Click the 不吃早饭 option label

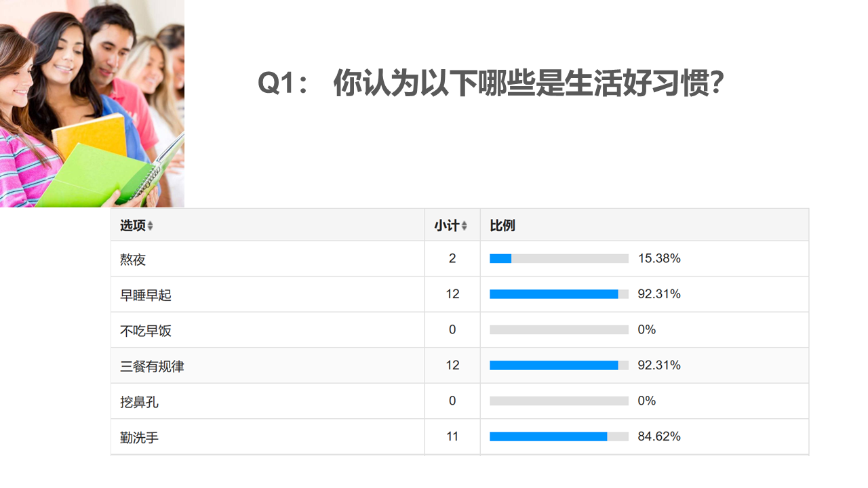tap(146, 331)
